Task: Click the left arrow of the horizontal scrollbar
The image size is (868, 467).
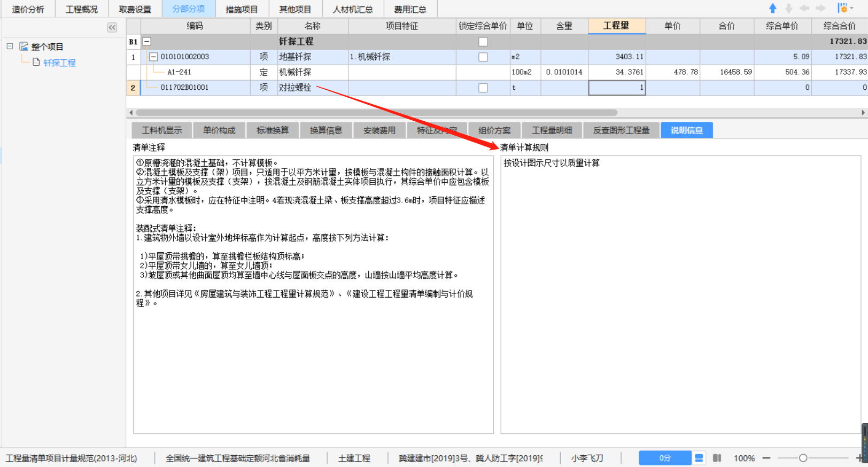Action: (131, 113)
